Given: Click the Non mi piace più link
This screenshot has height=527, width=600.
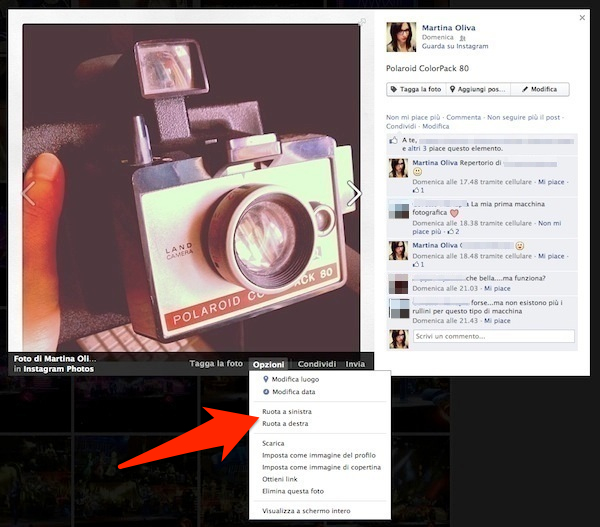Looking at the screenshot, I should [x=413, y=117].
